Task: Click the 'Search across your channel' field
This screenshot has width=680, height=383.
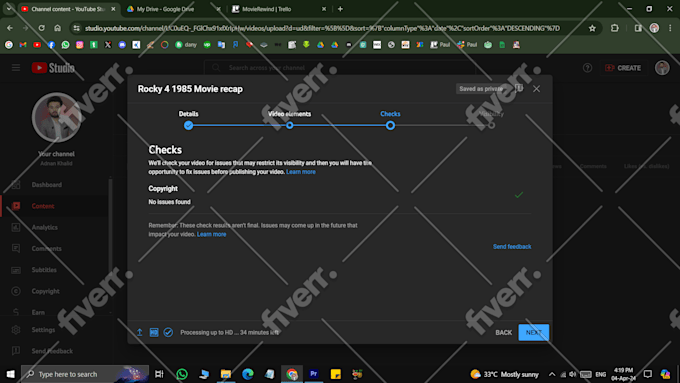Action: click(x=340, y=68)
